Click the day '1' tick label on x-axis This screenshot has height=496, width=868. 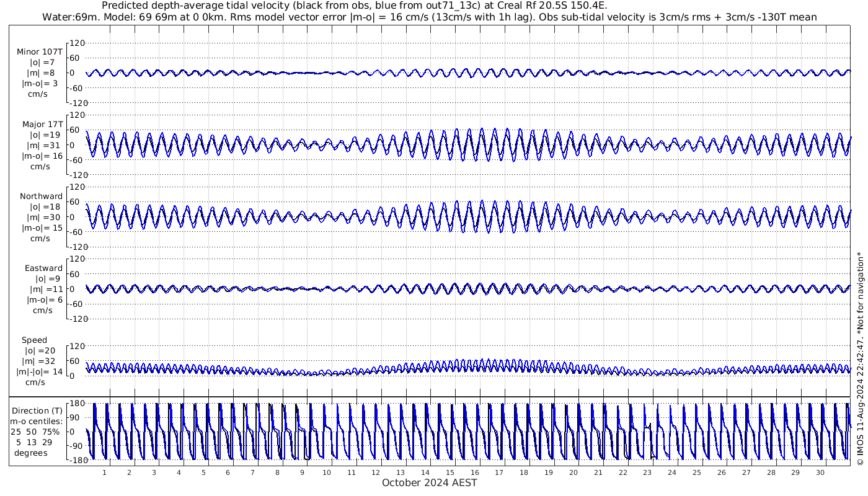click(104, 472)
